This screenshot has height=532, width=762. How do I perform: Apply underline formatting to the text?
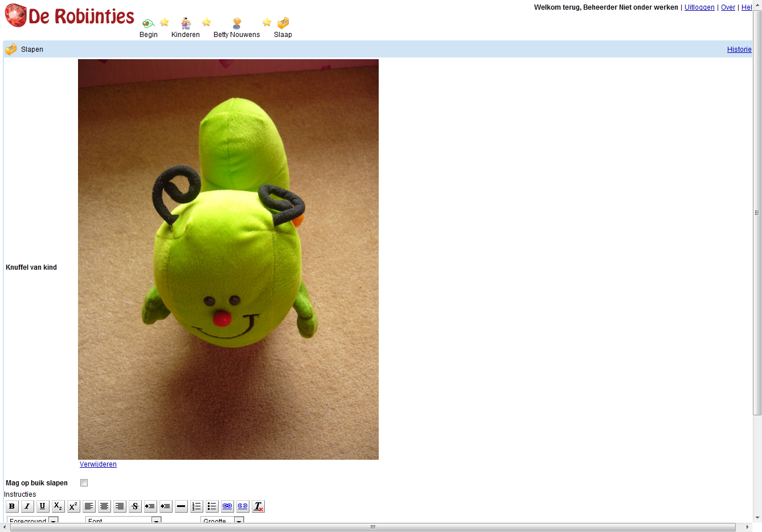pyautogui.click(x=43, y=506)
